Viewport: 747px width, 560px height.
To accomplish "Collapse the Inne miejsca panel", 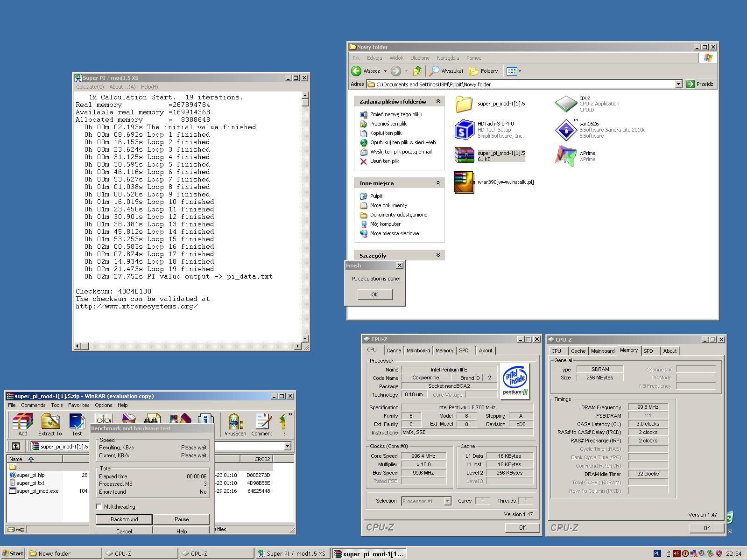I will click(x=438, y=183).
